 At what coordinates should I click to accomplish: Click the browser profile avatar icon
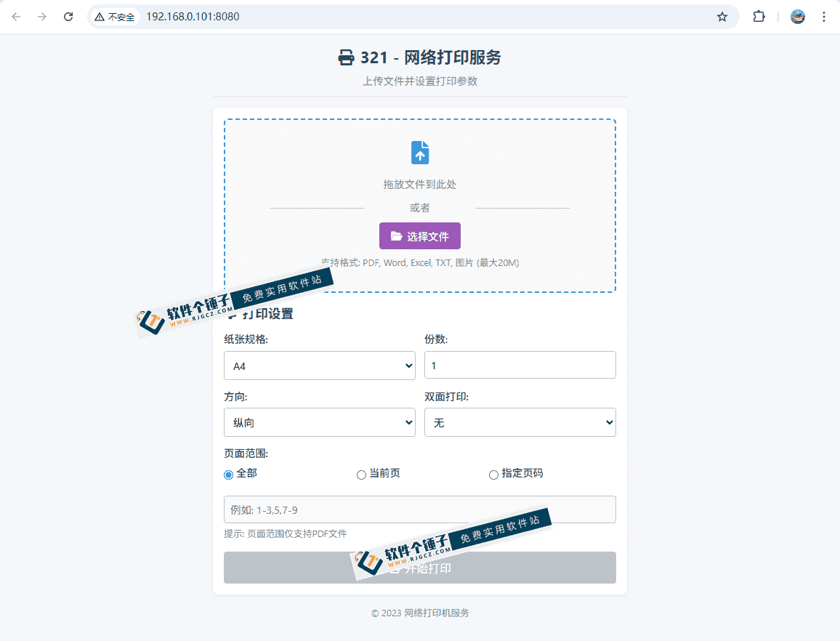pos(797,16)
